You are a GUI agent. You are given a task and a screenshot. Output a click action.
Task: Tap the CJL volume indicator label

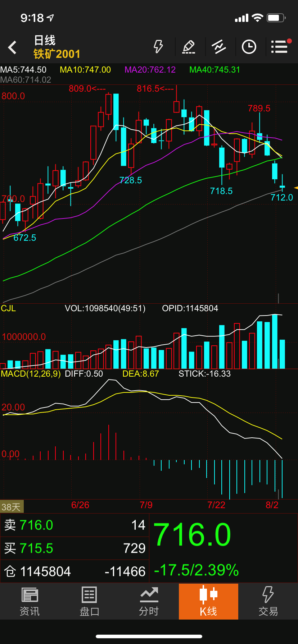tap(9, 308)
